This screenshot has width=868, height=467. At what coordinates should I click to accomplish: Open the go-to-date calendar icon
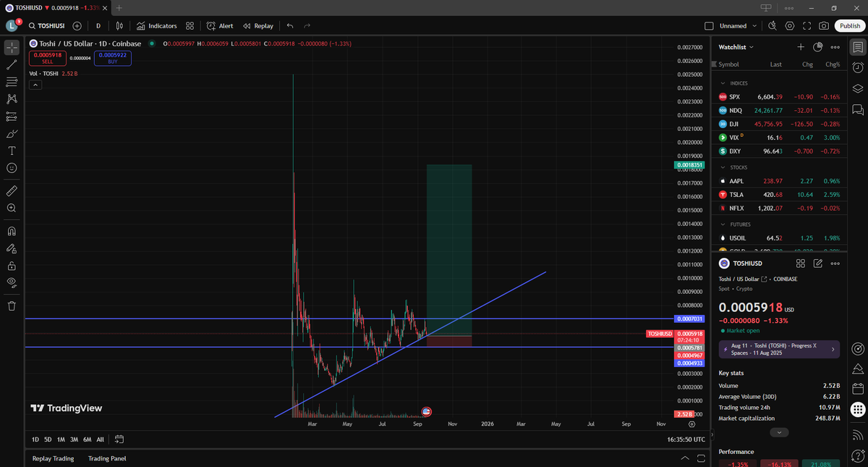click(x=119, y=439)
